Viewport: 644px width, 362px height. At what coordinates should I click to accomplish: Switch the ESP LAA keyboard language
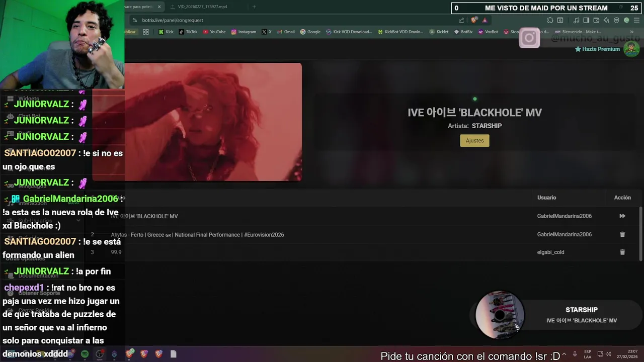click(588, 354)
